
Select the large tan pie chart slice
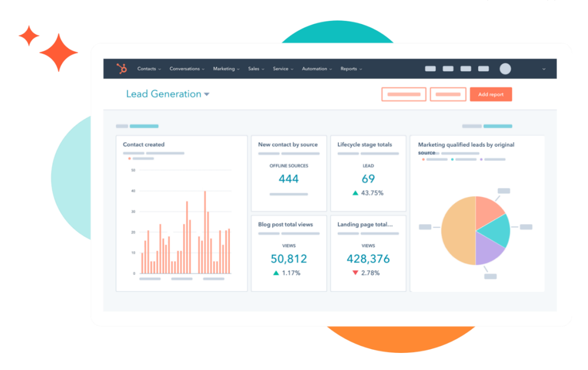pos(457,232)
